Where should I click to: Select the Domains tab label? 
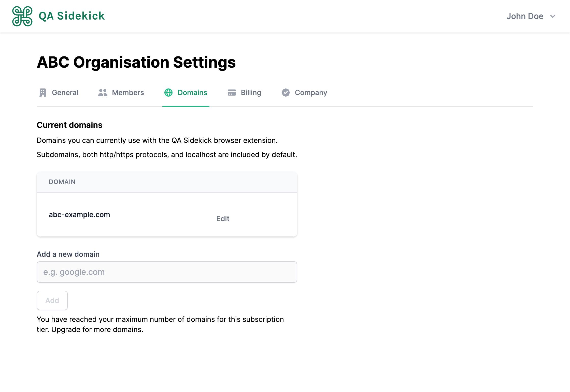click(x=192, y=93)
